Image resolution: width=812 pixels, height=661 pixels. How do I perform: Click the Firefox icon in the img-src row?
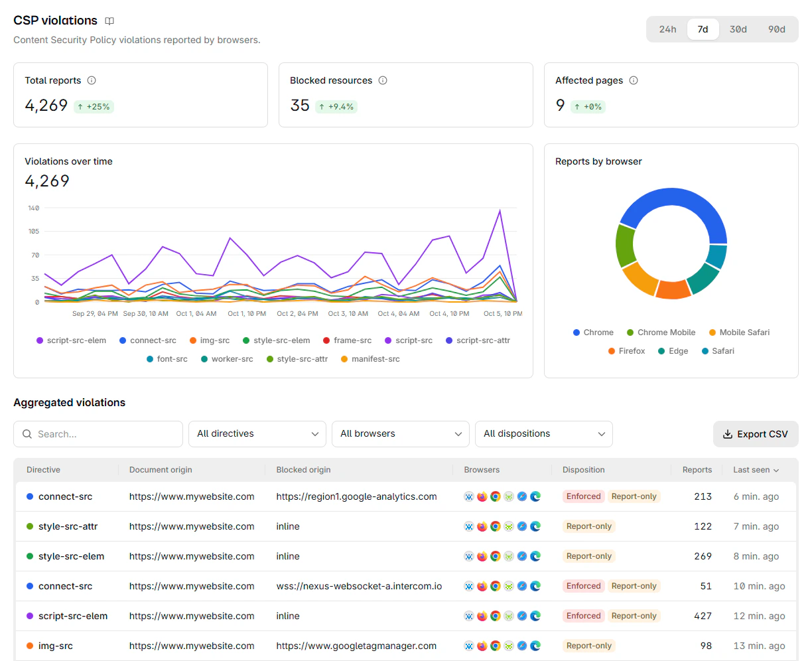[482, 646]
